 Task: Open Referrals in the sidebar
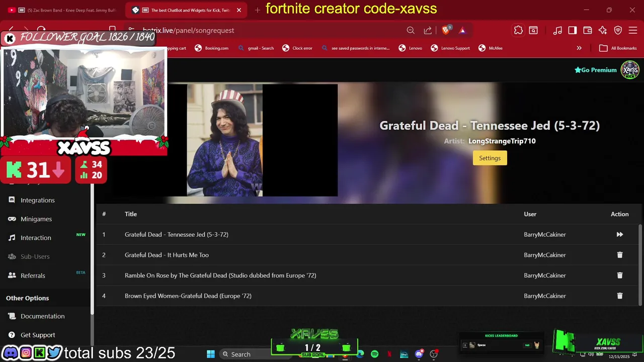click(x=33, y=276)
